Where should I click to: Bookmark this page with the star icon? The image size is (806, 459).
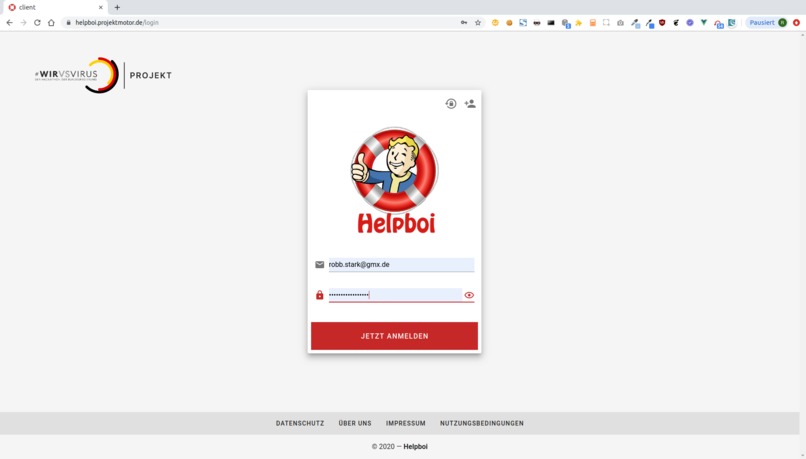click(478, 23)
